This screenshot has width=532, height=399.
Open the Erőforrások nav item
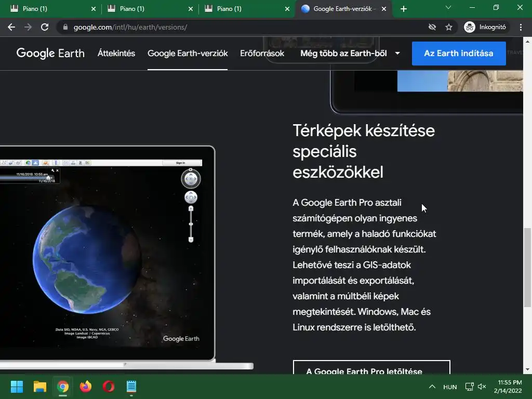point(262,54)
